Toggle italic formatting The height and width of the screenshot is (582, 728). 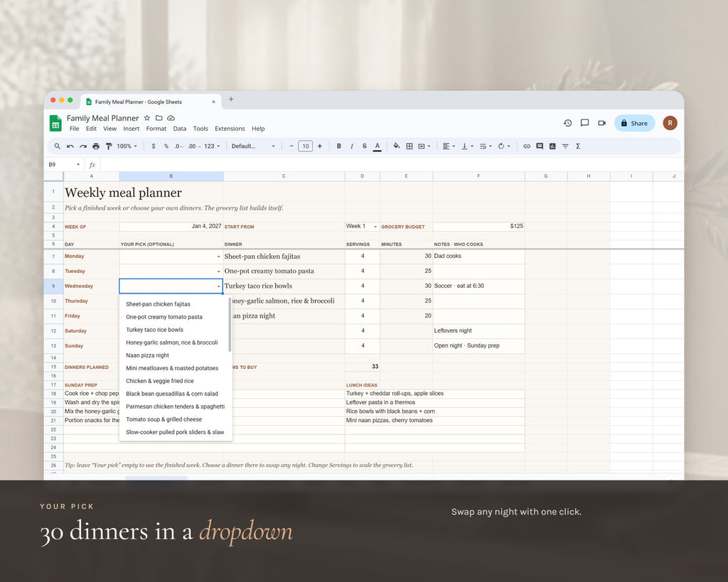pyautogui.click(x=352, y=146)
